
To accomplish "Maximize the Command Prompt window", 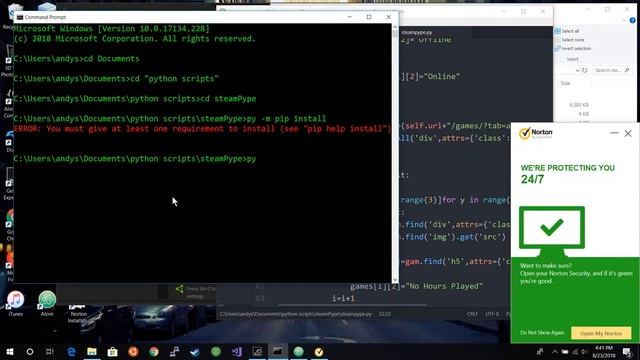I will point(369,17).
